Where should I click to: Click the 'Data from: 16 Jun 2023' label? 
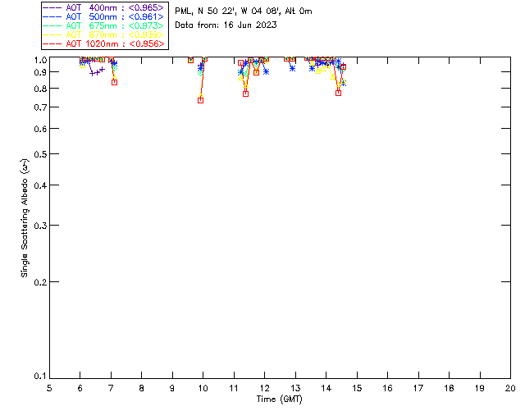226,25
